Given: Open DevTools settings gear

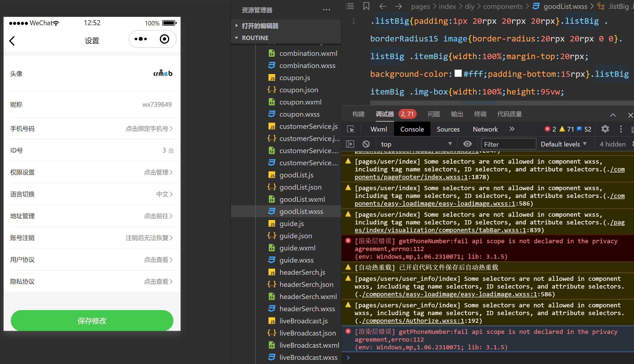Looking at the screenshot, I should click(x=605, y=129).
